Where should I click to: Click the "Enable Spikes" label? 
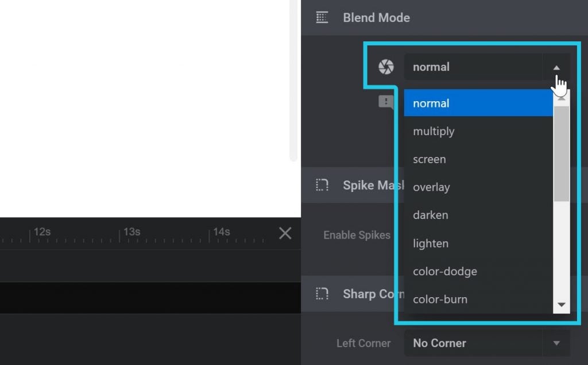(357, 235)
